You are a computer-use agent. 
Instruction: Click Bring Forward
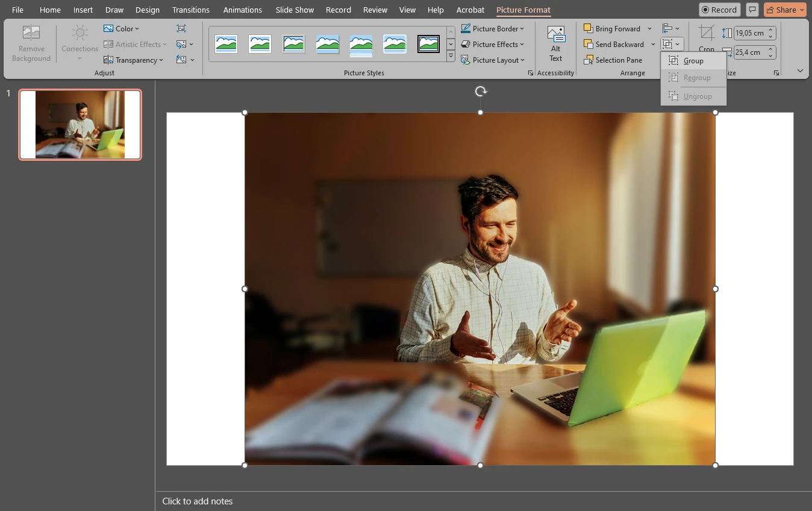click(613, 28)
